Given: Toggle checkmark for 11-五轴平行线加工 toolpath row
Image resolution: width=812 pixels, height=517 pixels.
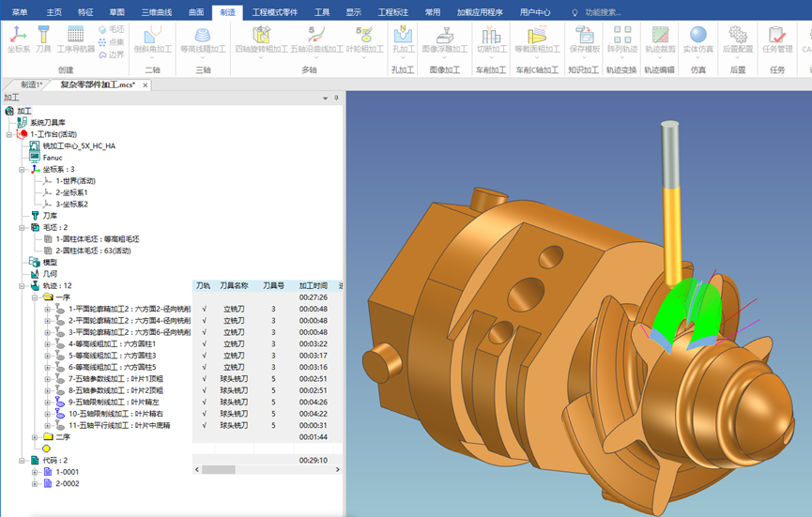Looking at the screenshot, I should pos(204,425).
